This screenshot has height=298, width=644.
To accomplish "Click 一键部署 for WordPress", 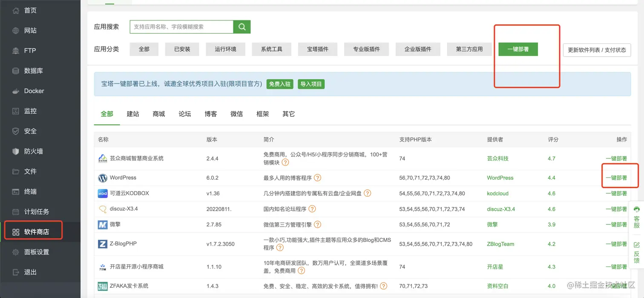I will coord(616,178).
